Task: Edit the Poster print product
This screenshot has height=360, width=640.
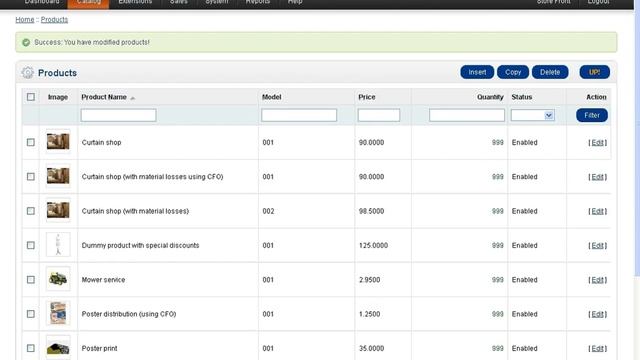Action: click(x=598, y=348)
